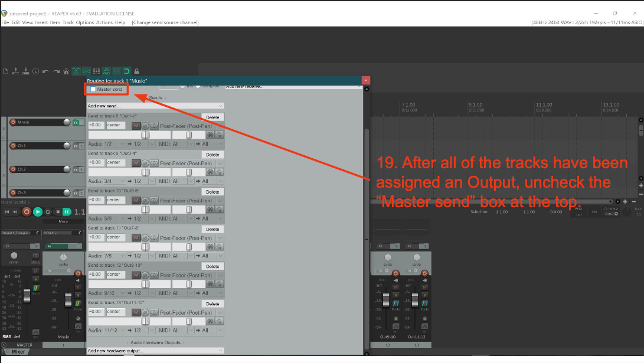Toggle the locking padlock icon in toolbar
644x363 pixels.
pos(136,71)
